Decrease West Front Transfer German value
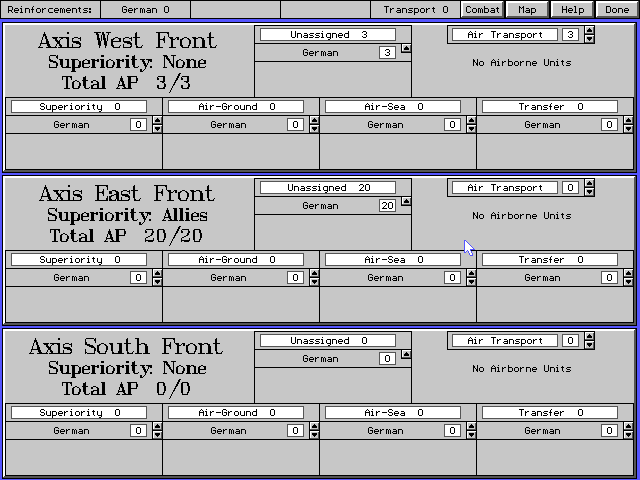Viewport: 640px width, 480px height. point(628,129)
